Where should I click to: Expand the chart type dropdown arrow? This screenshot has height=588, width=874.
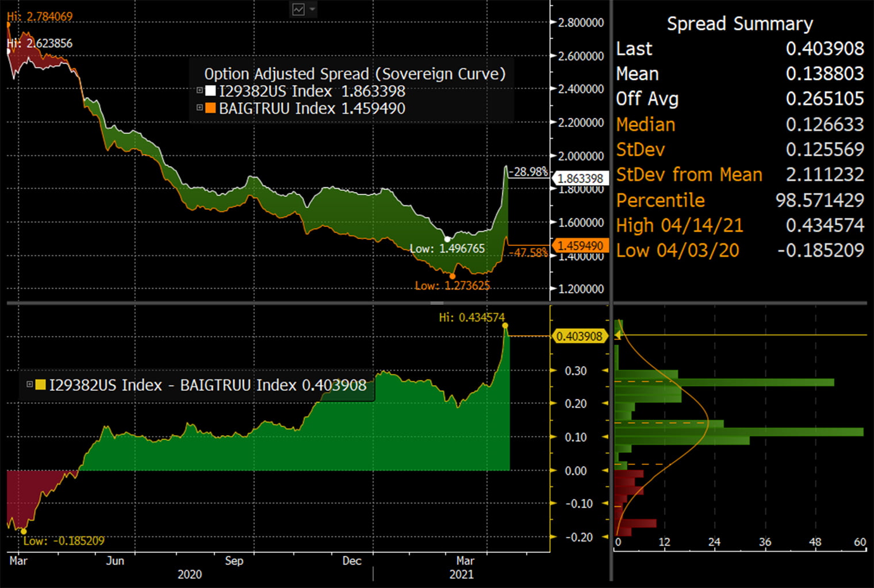312,9
